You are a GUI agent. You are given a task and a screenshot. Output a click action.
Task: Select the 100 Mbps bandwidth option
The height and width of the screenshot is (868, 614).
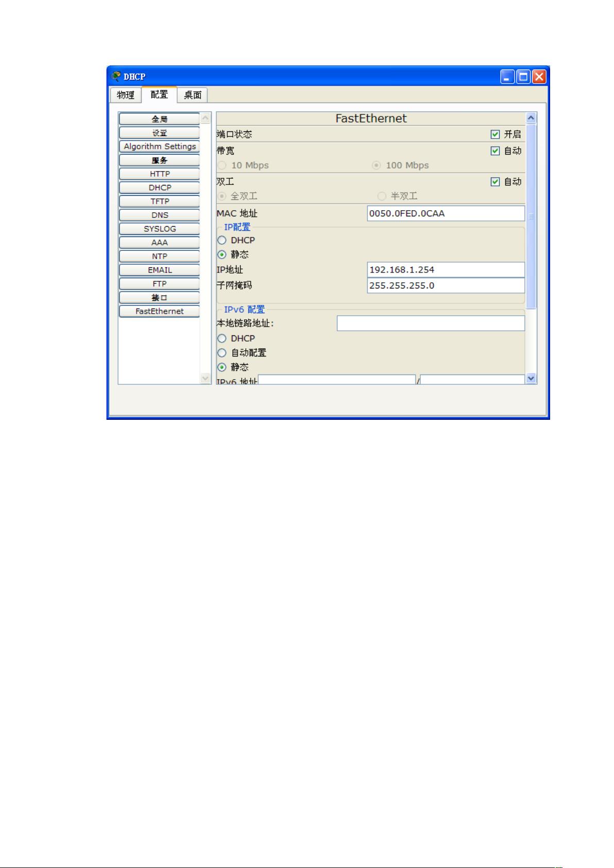(377, 165)
